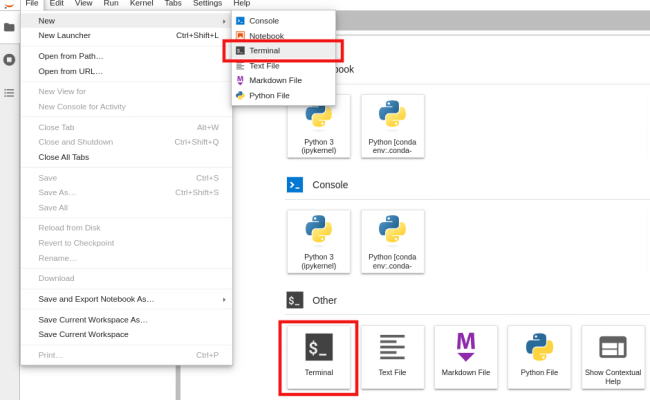Click the Terminal icon in the New submenu
This screenshot has width=650, height=400.
tap(240, 51)
